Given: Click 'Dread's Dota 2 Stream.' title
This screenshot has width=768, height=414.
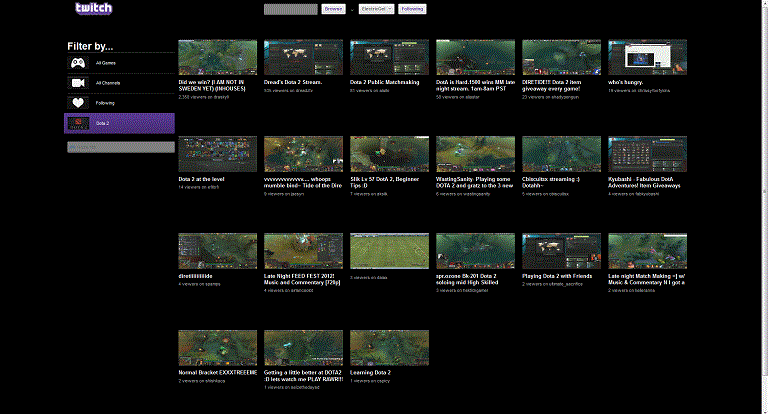Looking at the screenshot, I should click(293, 82).
